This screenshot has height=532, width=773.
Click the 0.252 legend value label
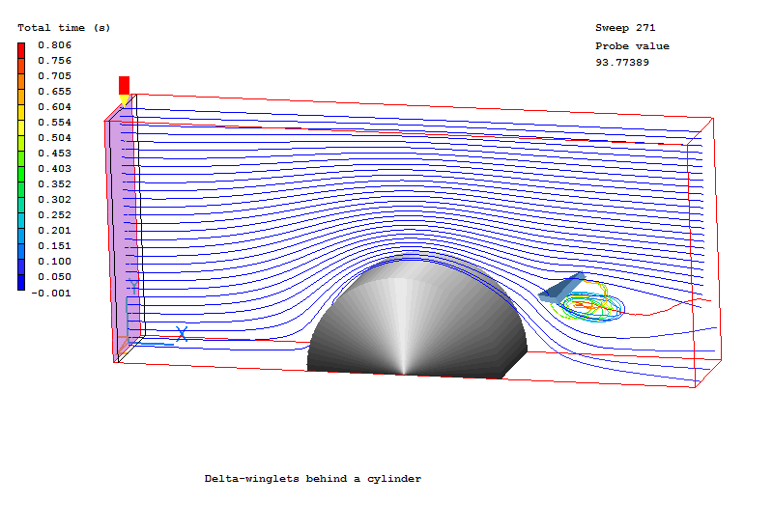click(x=55, y=215)
